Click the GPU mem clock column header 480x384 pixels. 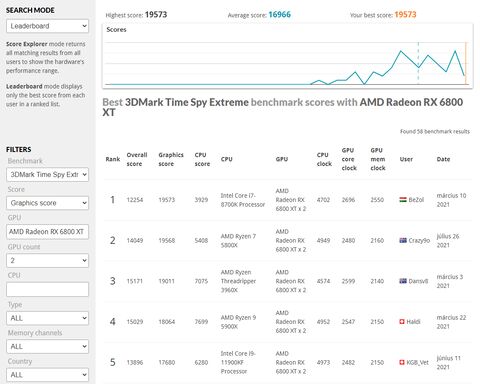tap(378, 159)
